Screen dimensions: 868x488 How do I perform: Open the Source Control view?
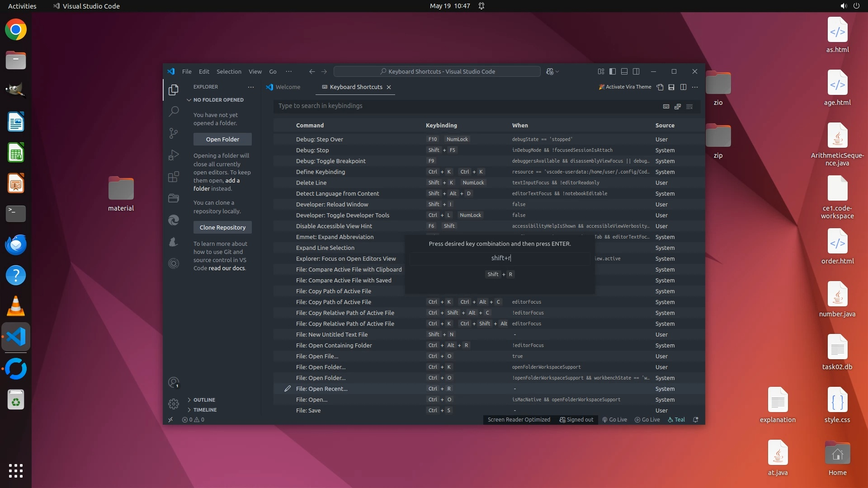(x=174, y=133)
